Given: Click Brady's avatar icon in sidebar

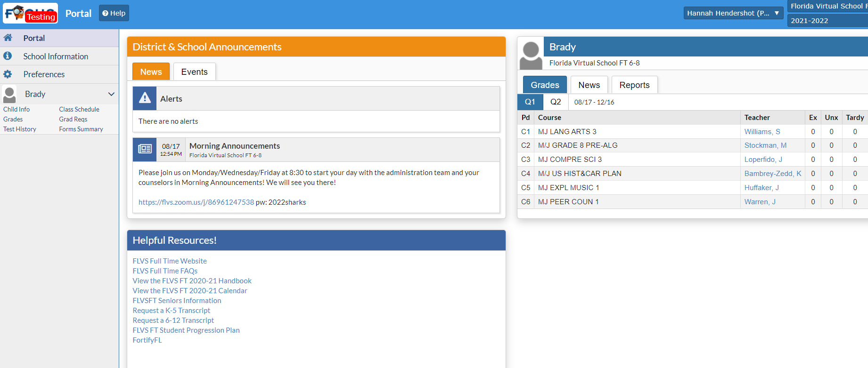Looking at the screenshot, I should tap(9, 94).
